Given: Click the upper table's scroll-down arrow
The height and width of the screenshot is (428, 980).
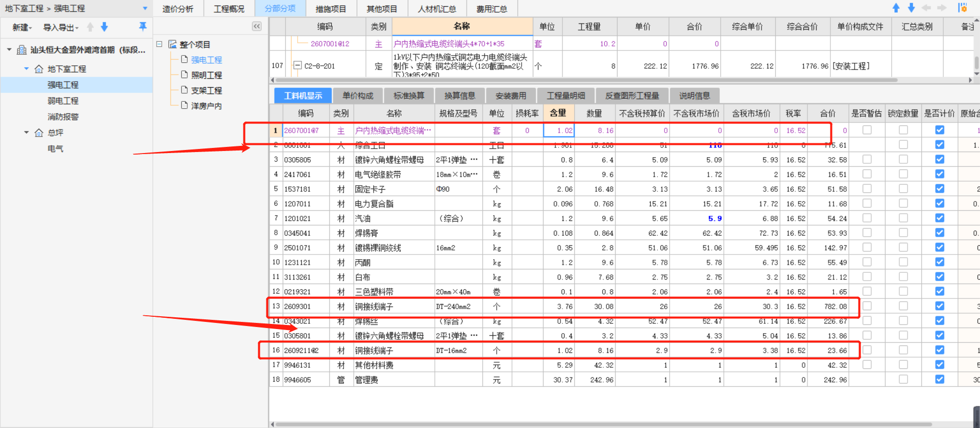Looking at the screenshot, I should tap(976, 73).
